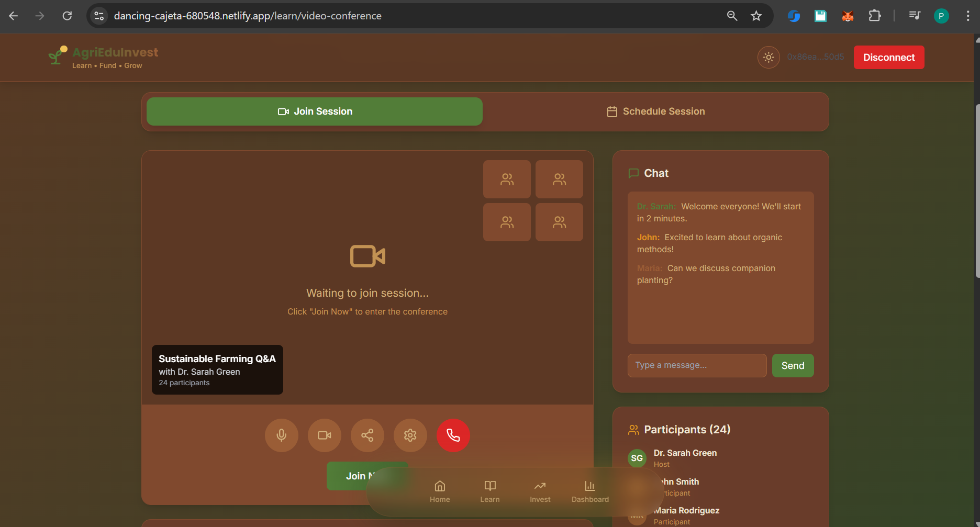Viewport: 980px width, 527px height.
Task: Click large camera icon in waiting area
Action: click(367, 256)
